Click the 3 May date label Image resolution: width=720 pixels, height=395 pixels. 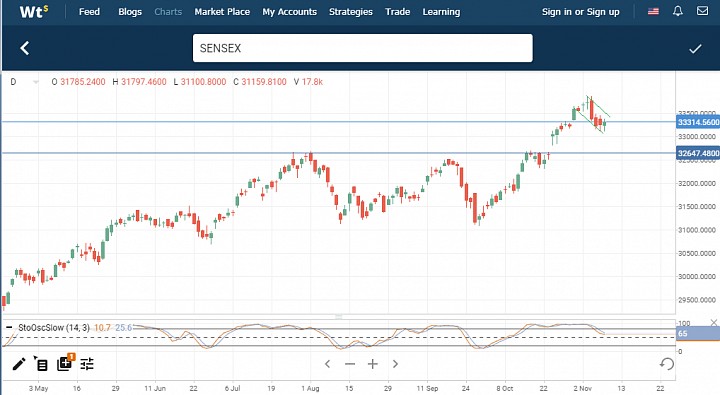38,389
